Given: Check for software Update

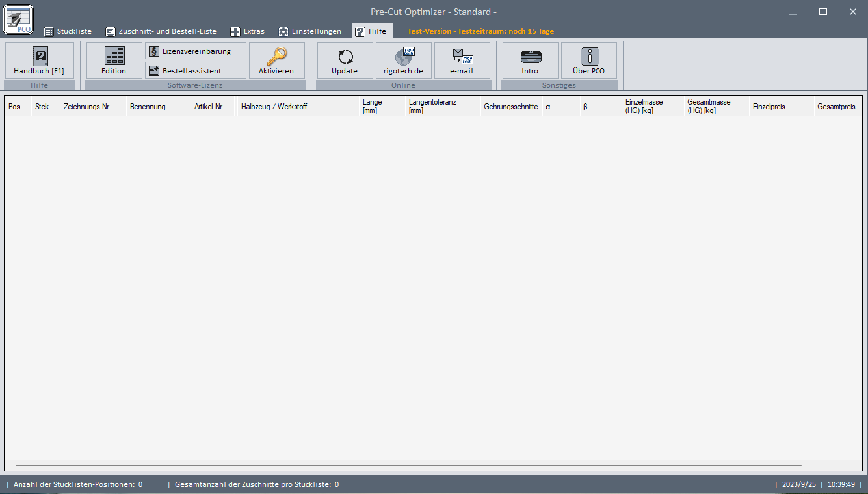Looking at the screenshot, I should [345, 60].
